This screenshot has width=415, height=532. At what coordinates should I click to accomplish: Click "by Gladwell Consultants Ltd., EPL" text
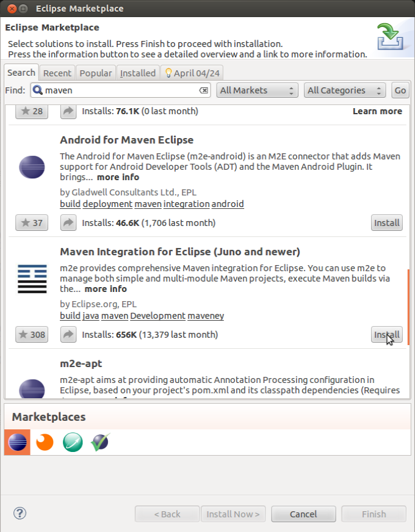[128, 192]
